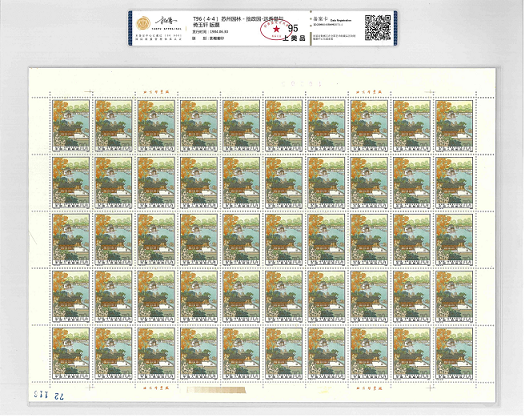Click the blue sheet number "22 115" in the margin
The width and height of the screenshot is (525, 418).
click(49, 394)
